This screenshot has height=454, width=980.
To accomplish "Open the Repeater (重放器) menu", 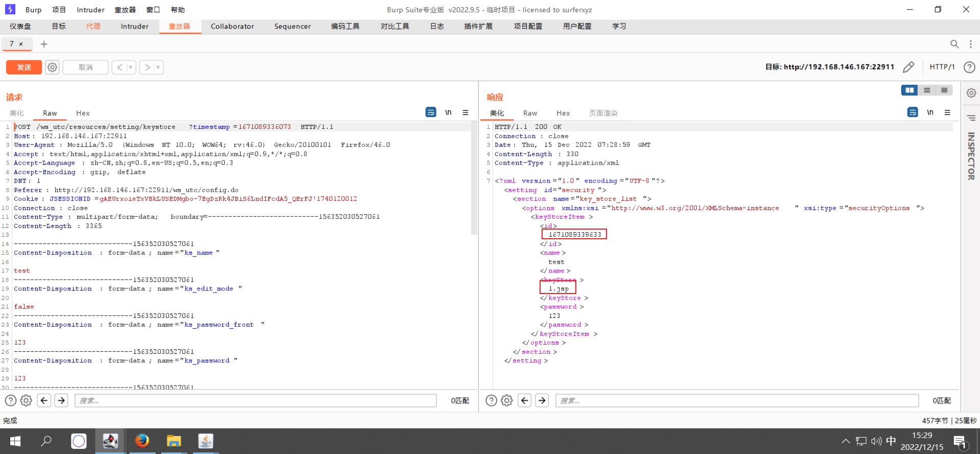I will pos(125,10).
